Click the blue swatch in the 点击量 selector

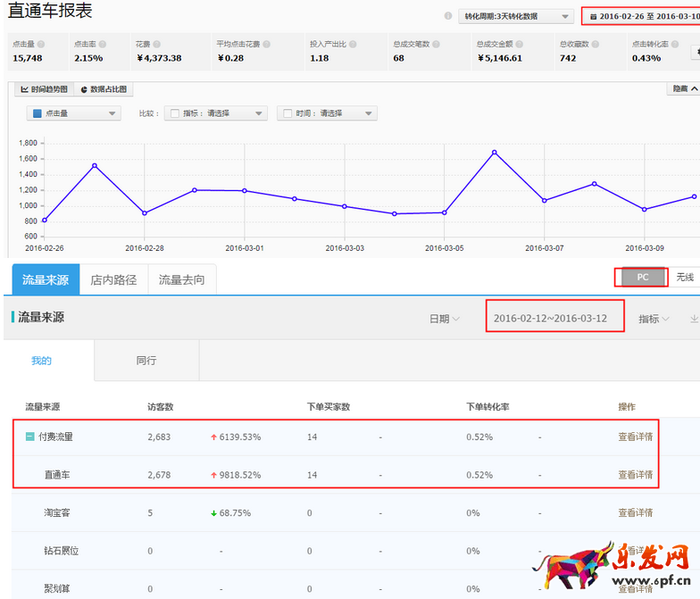click(x=37, y=113)
